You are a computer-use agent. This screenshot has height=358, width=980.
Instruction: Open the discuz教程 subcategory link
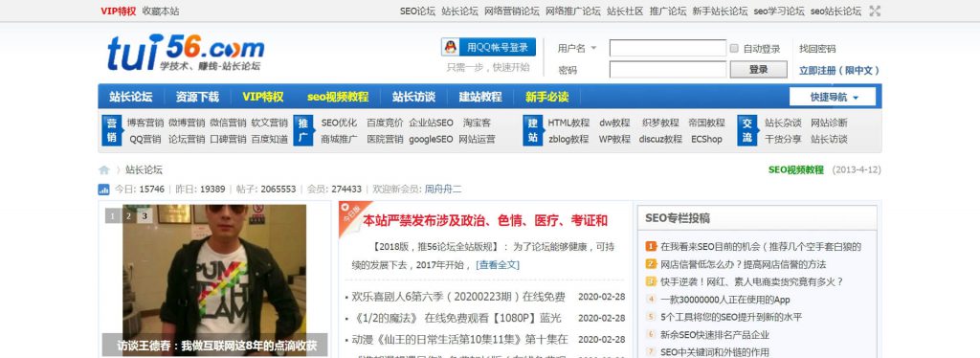(x=660, y=140)
